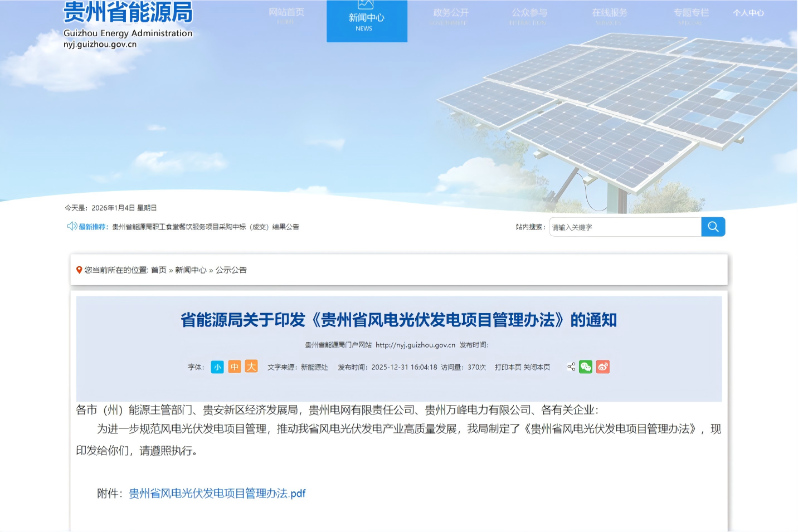
Task: Set font size to large (大)
Action: click(251, 367)
